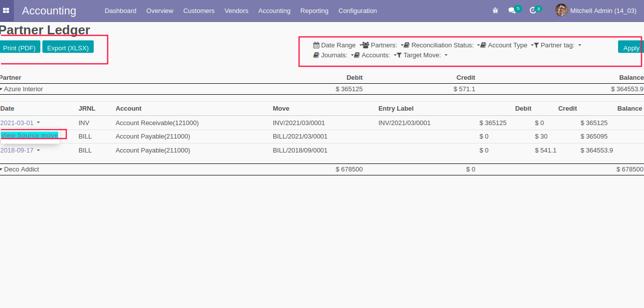Collapse the Azure Interior partner row
This screenshot has height=308, width=644.
(1, 89)
